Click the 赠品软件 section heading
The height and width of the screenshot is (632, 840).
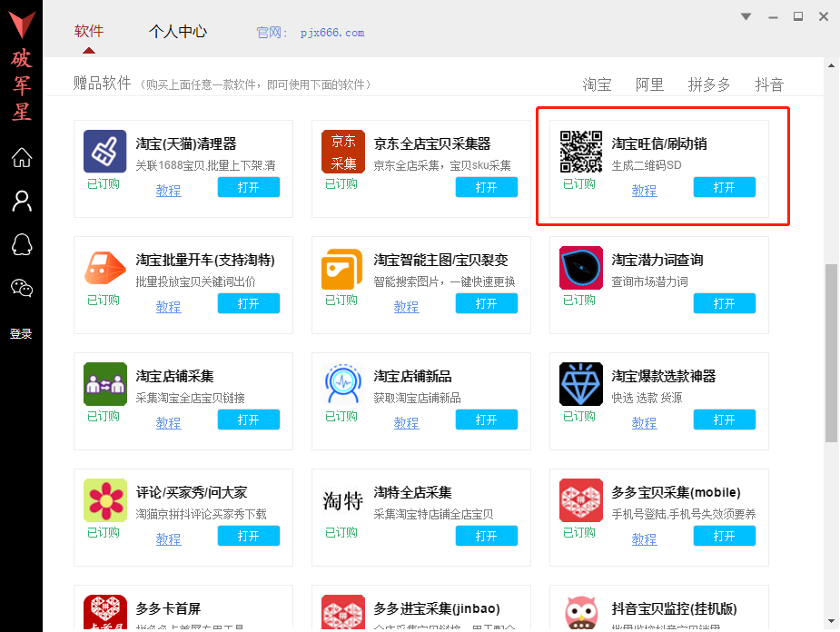(x=103, y=83)
